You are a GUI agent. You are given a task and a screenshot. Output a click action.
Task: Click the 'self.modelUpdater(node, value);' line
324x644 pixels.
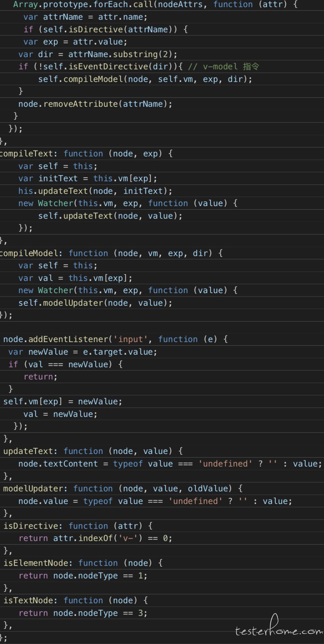tap(95, 303)
